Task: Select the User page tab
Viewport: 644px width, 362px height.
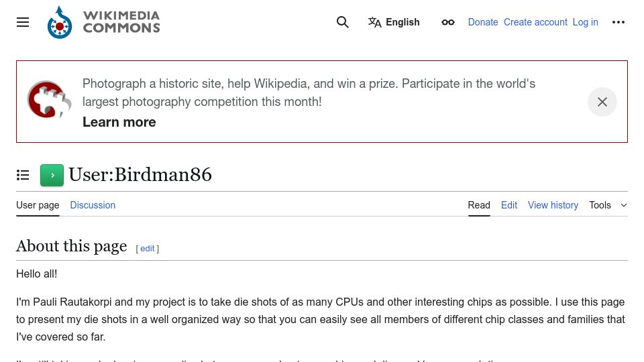Action: tap(38, 205)
